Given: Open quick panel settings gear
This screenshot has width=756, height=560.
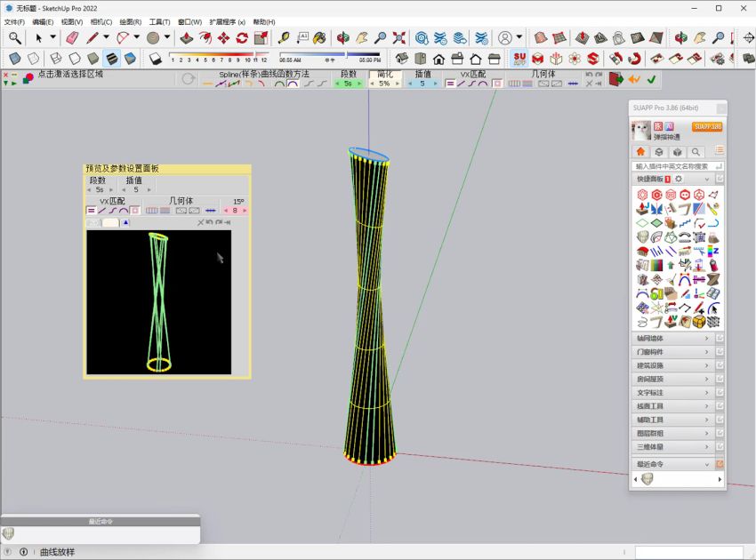Looking at the screenshot, I should point(679,179).
